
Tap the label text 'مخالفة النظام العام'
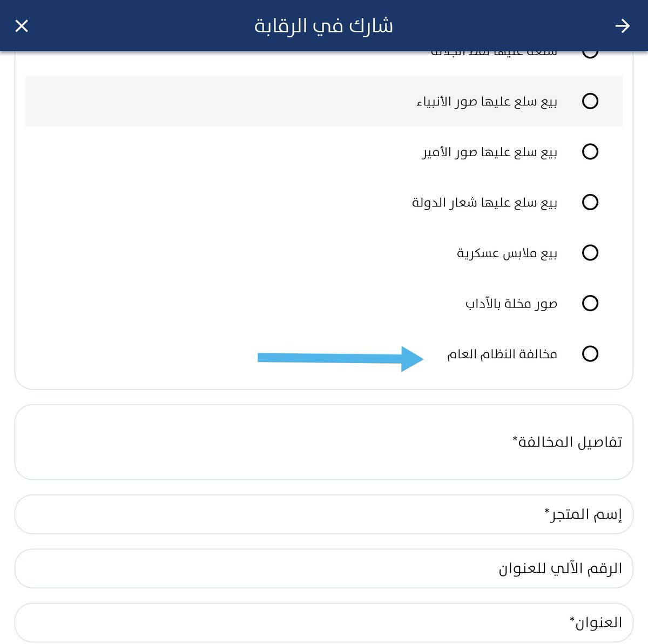pyautogui.click(x=502, y=354)
